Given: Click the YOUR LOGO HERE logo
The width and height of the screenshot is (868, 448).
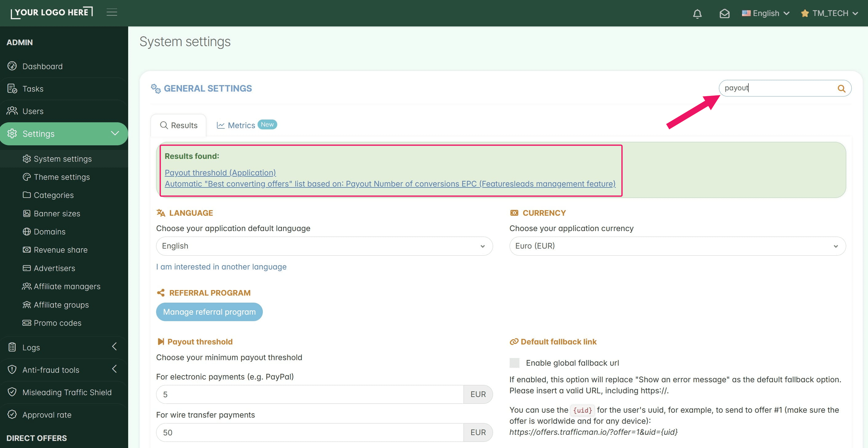Looking at the screenshot, I should (x=52, y=13).
